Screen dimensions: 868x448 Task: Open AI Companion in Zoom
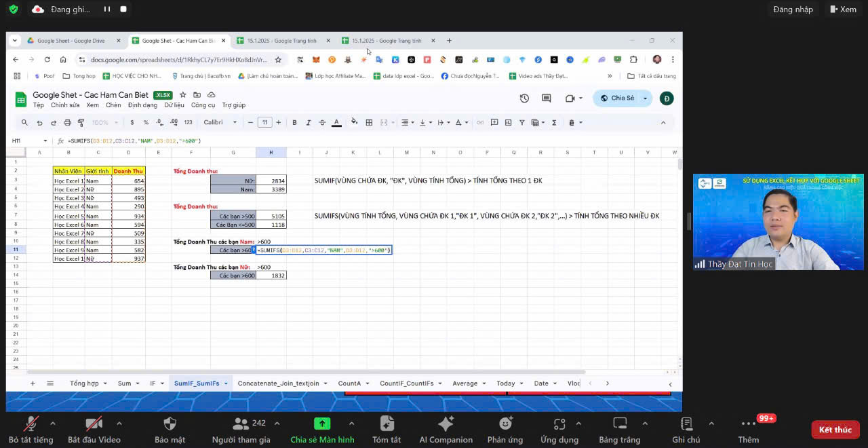(x=446, y=430)
